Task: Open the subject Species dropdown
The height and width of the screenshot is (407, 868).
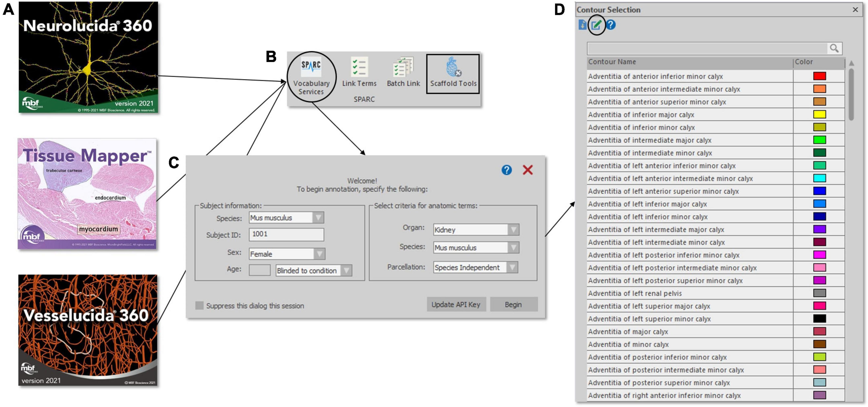Action: pyautogui.click(x=318, y=218)
